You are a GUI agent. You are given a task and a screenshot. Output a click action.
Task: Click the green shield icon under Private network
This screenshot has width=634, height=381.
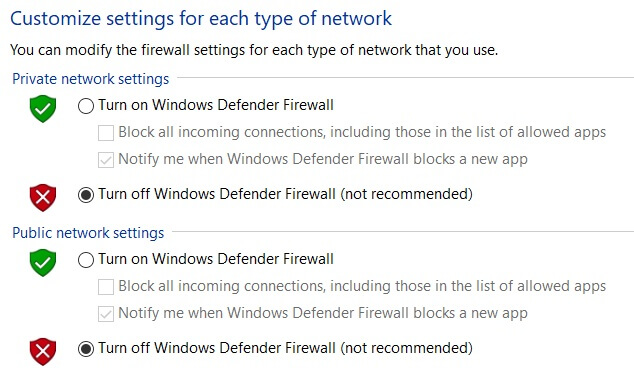[x=43, y=108]
